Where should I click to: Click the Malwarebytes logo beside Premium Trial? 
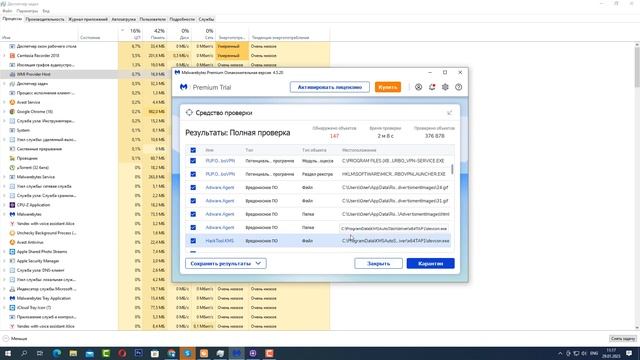click(x=184, y=87)
